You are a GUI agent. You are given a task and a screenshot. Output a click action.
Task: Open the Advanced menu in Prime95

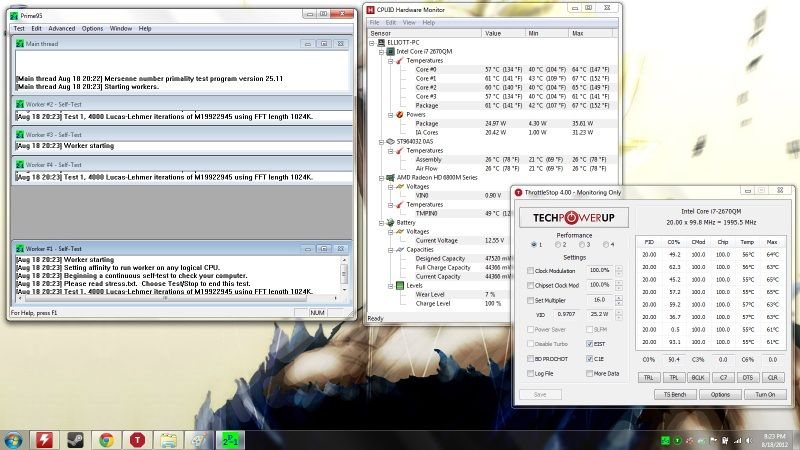(61, 29)
